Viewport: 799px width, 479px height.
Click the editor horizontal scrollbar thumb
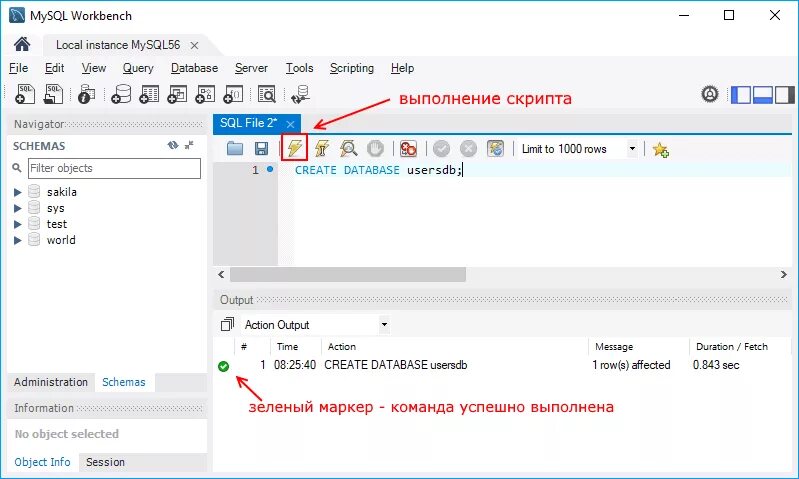pyautogui.click(x=348, y=274)
